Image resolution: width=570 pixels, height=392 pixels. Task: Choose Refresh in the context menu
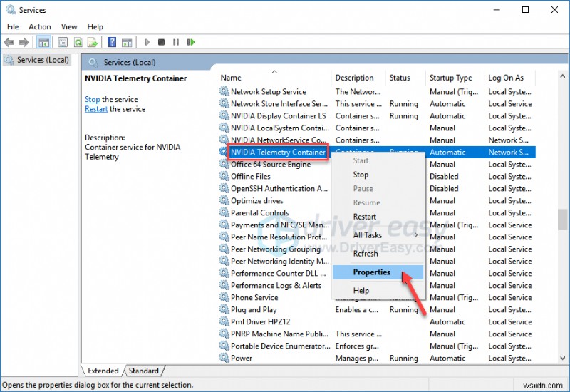pos(378,254)
